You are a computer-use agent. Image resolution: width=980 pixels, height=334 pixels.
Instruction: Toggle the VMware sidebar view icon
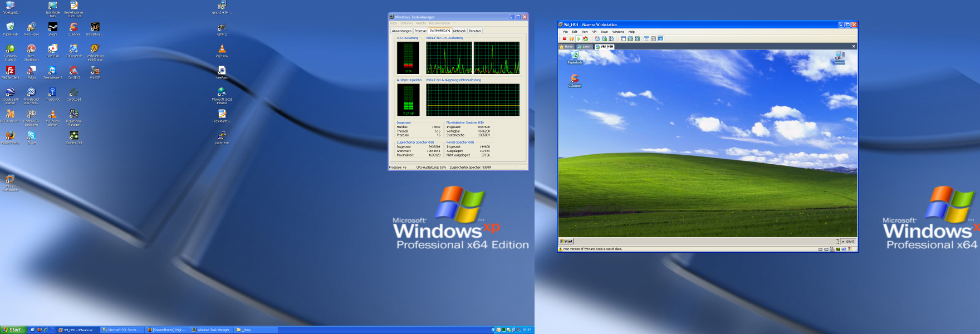click(x=623, y=38)
